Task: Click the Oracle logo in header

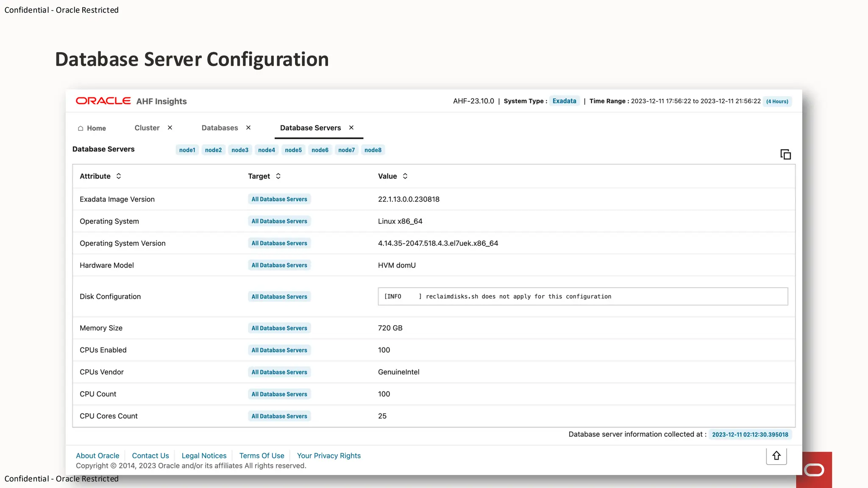Action: click(x=103, y=101)
